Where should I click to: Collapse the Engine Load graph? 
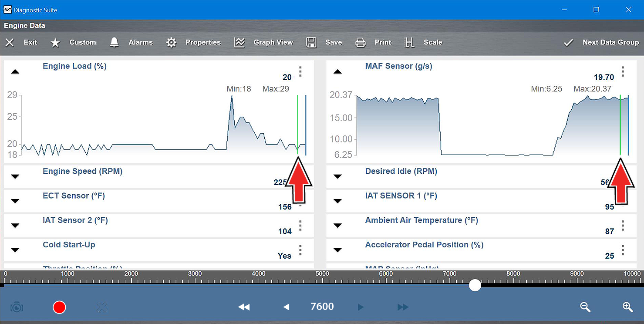15,72
